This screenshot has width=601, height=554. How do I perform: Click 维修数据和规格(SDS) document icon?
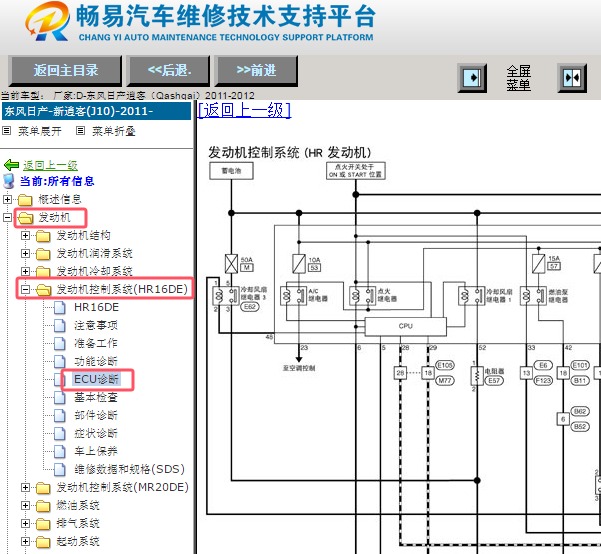pos(60,469)
